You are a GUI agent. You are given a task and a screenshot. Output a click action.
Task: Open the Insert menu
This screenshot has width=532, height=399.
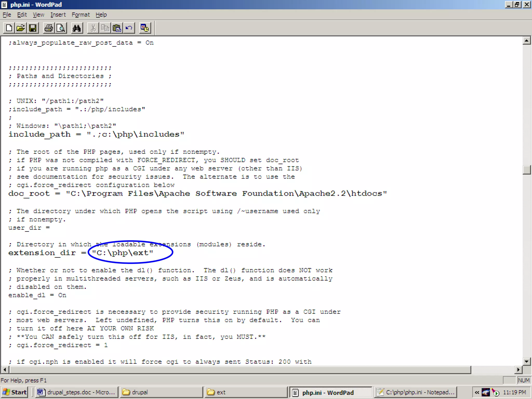pos(58,15)
